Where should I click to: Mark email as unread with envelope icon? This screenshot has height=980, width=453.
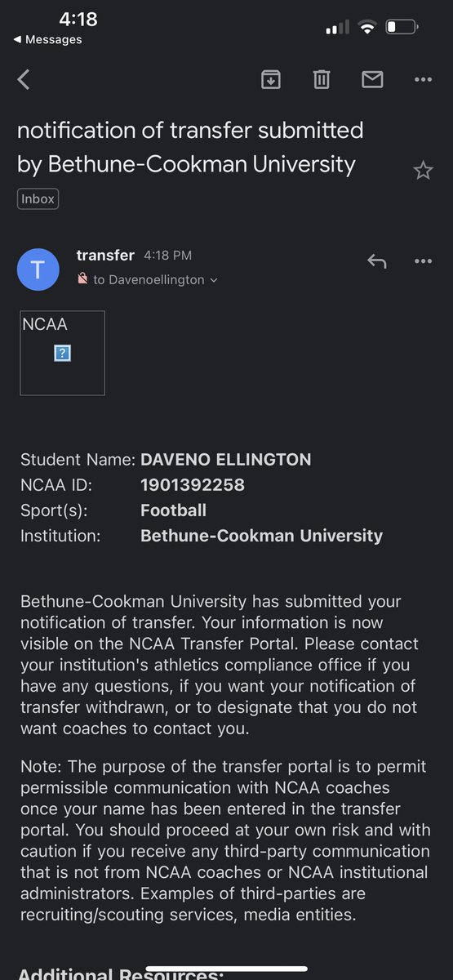coord(372,79)
